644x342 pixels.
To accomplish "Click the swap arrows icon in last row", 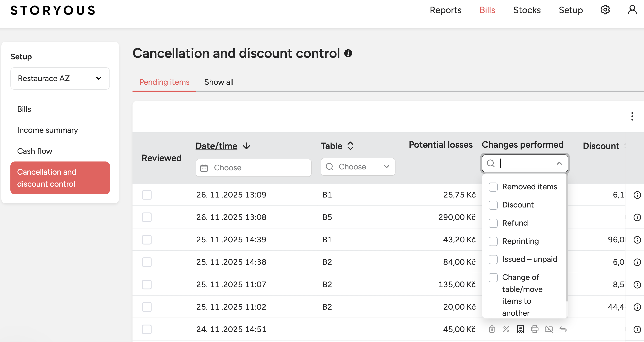I will point(563,329).
